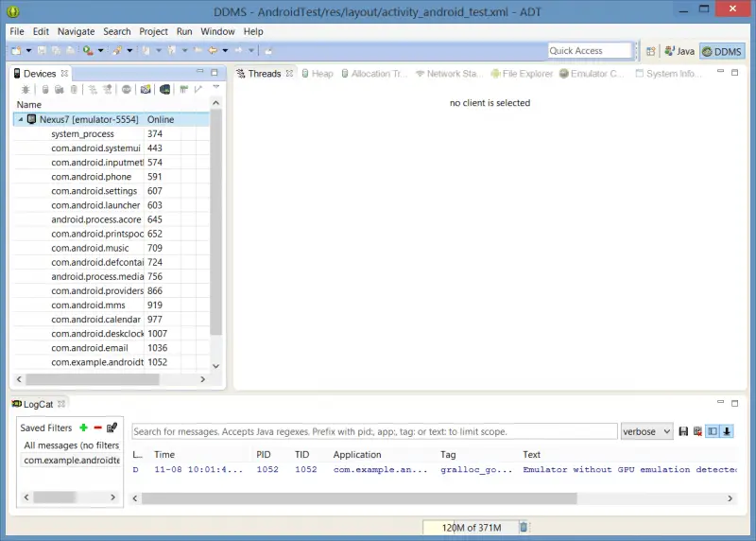Click the debug process bug icon
Viewport: 756px width, 541px height.
pyautogui.click(x=26, y=90)
